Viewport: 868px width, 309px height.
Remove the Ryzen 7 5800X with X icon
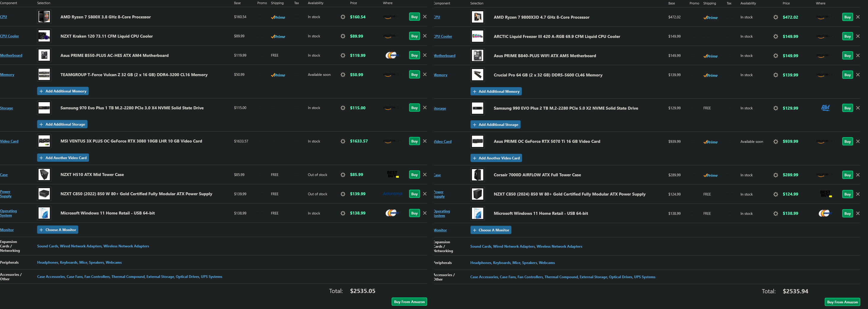[425, 17]
